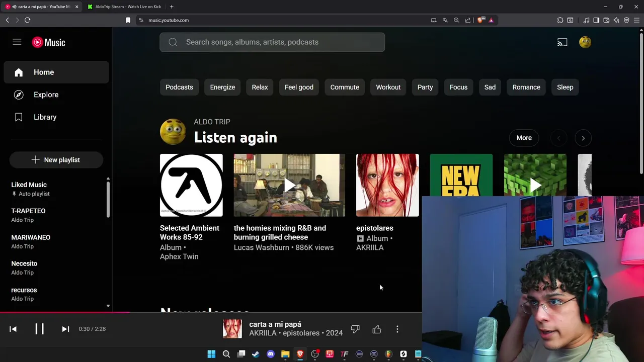The width and height of the screenshot is (644, 362).
Task: Pause the playing song
Action: [39, 329]
